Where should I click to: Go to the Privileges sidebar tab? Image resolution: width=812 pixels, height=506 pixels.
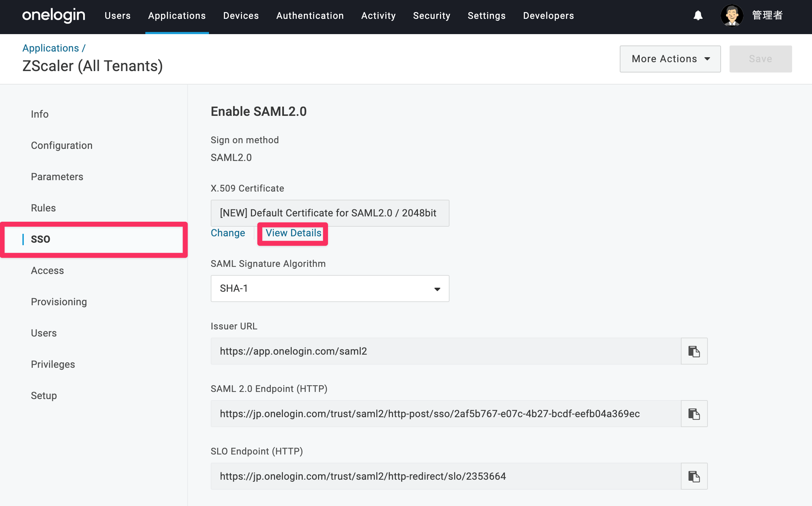tap(53, 364)
